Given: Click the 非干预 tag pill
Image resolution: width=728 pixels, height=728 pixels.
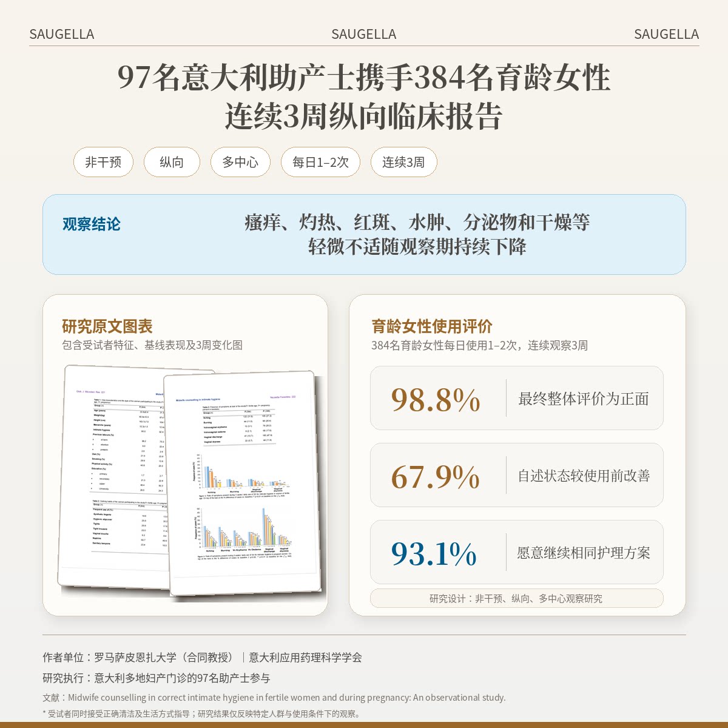Looking at the screenshot, I should [x=103, y=162].
